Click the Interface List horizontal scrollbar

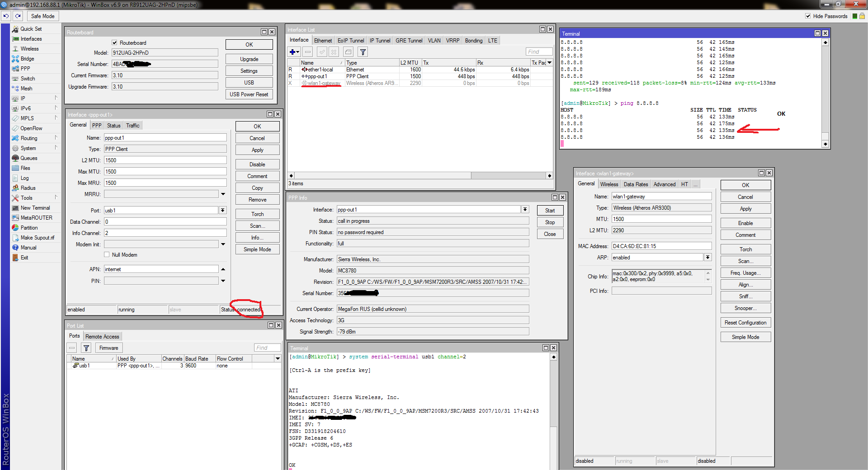420,176
